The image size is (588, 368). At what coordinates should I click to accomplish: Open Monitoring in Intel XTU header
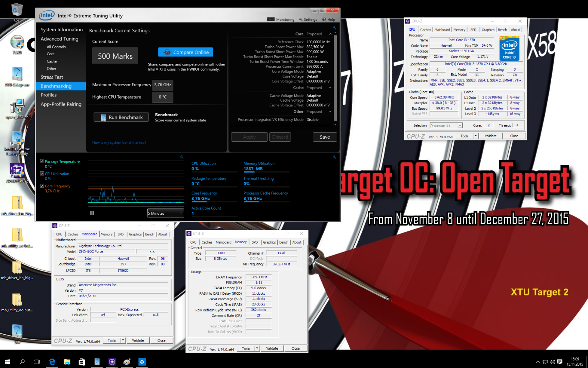[x=281, y=19]
